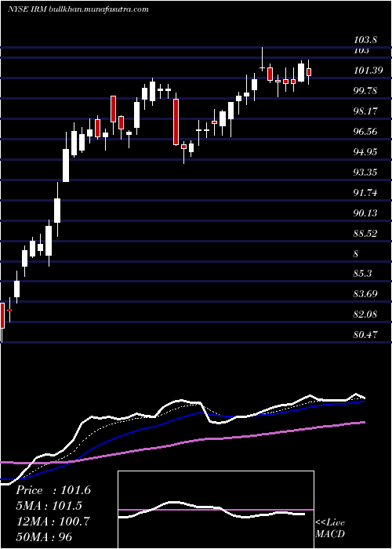Select the 91.74 price axis label
Image resolution: width=392 pixels, height=549 pixels.
(x=365, y=193)
